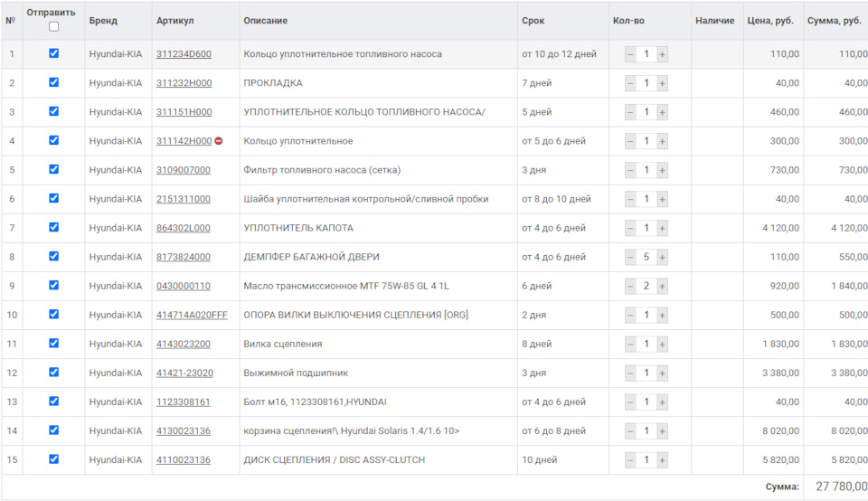
Task: Click the red stop icon next to 311142H000
Action: [x=219, y=140]
